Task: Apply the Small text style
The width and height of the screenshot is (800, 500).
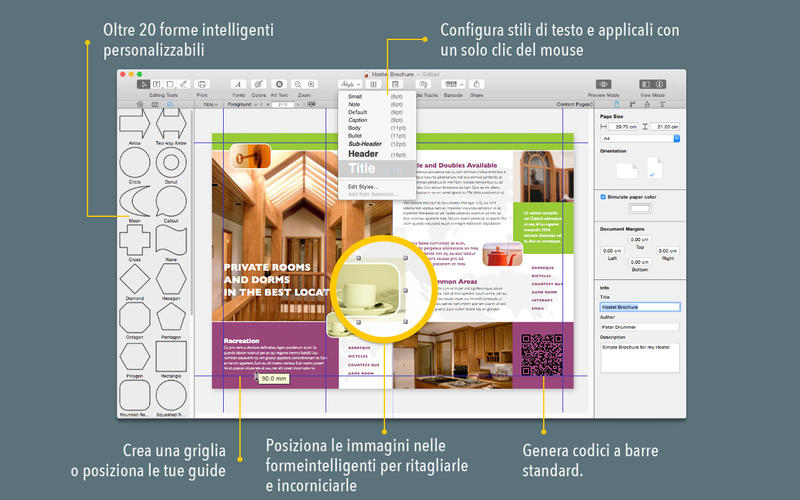Action: 377,96
